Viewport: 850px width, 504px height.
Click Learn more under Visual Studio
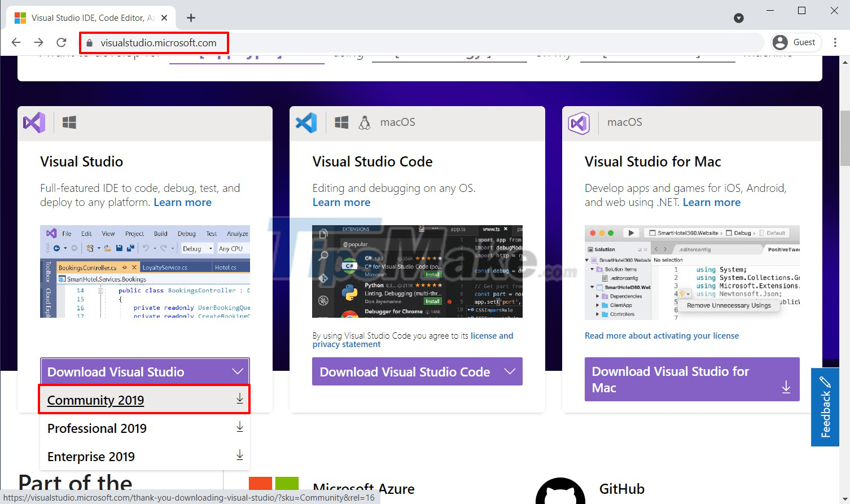[183, 203]
